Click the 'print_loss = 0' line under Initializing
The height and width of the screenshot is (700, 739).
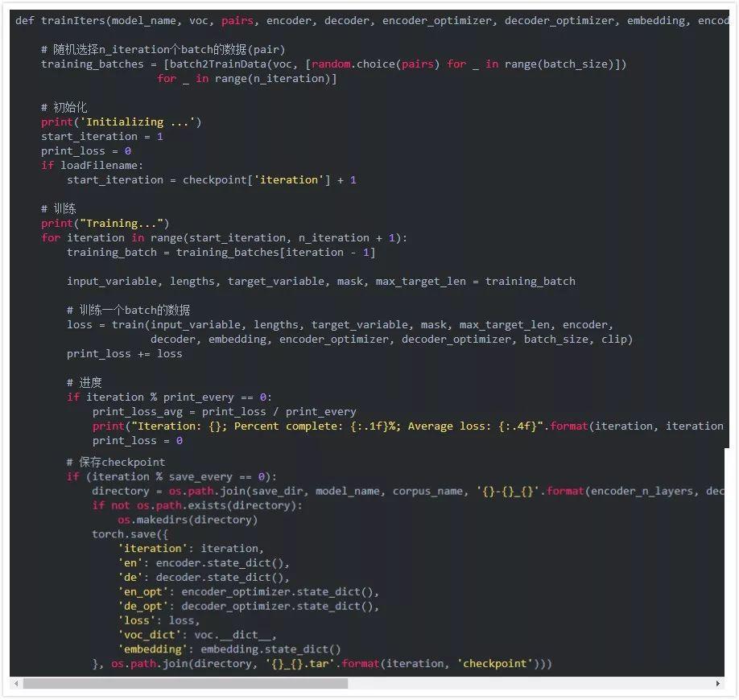86,151
